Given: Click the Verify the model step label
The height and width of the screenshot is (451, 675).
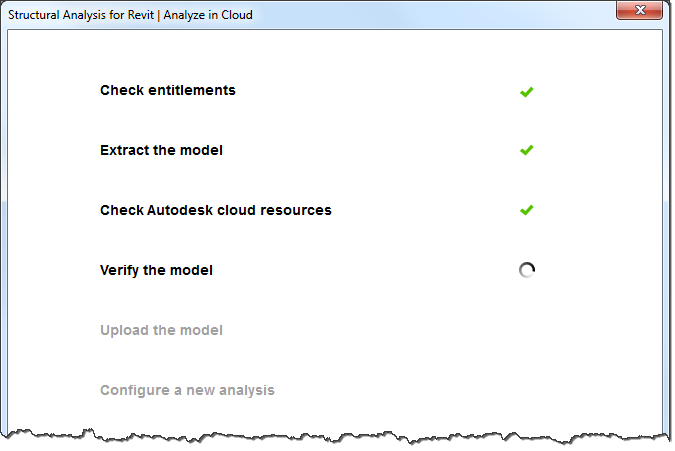Looking at the screenshot, I should click(x=156, y=270).
